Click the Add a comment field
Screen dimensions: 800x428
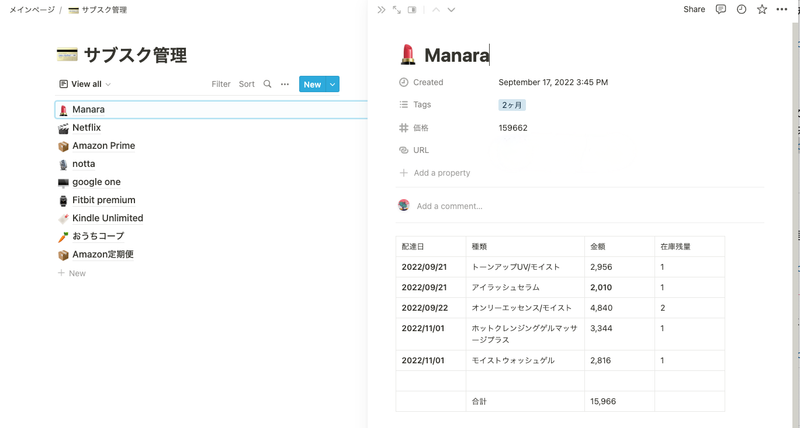point(449,206)
